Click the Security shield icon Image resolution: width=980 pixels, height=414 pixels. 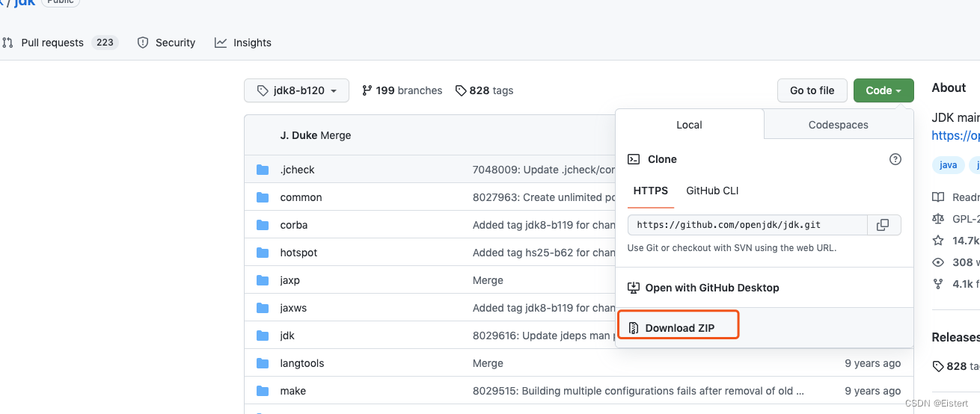143,43
